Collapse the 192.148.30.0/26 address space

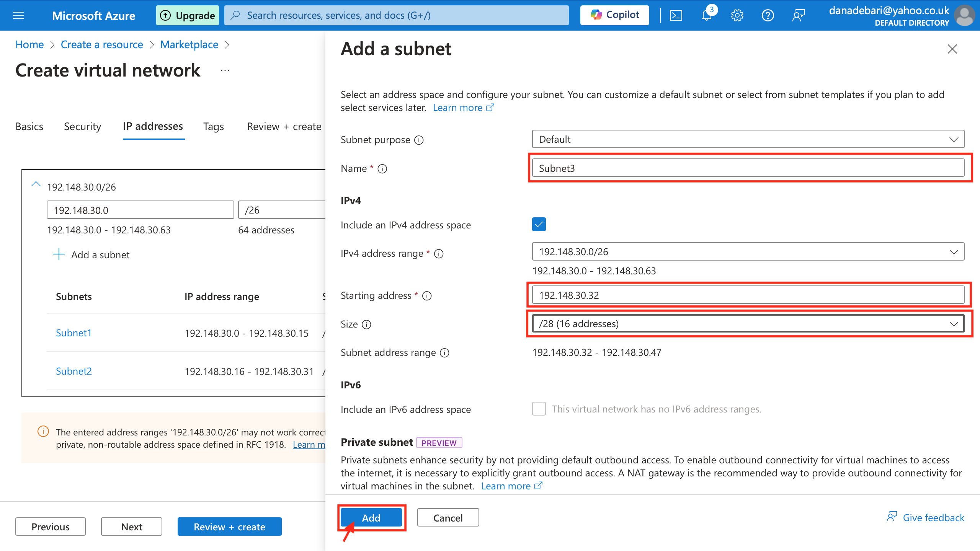tap(36, 184)
